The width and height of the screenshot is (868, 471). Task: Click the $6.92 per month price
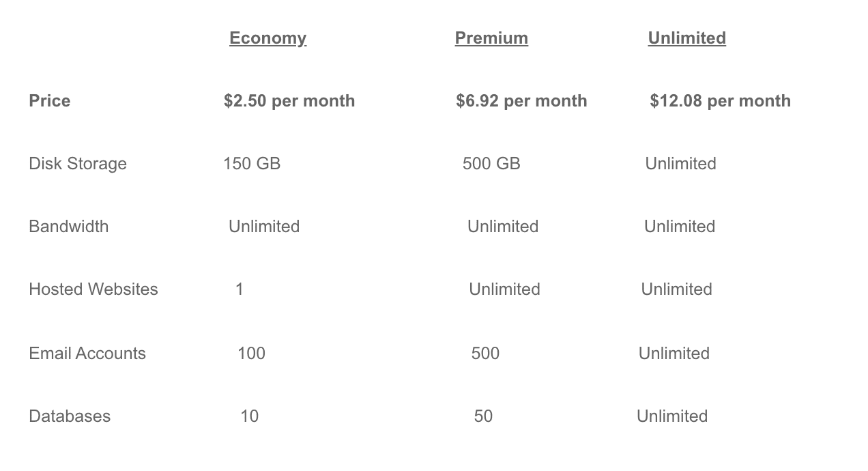[x=521, y=101]
